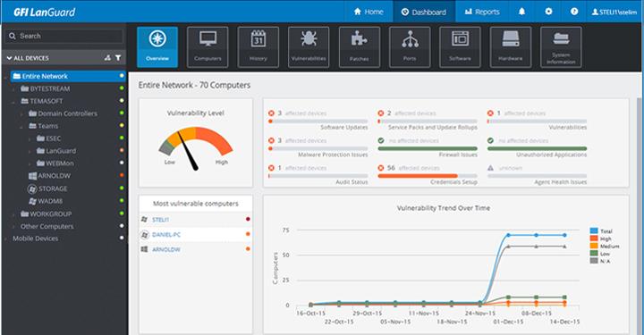Open the Vulnerabilities bug icon view
The height and width of the screenshot is (335, 644).
pos(309,46)
